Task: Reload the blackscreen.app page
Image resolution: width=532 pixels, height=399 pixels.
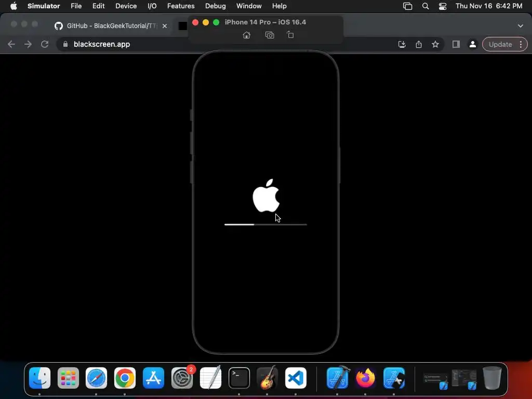Action: point(45,44)
